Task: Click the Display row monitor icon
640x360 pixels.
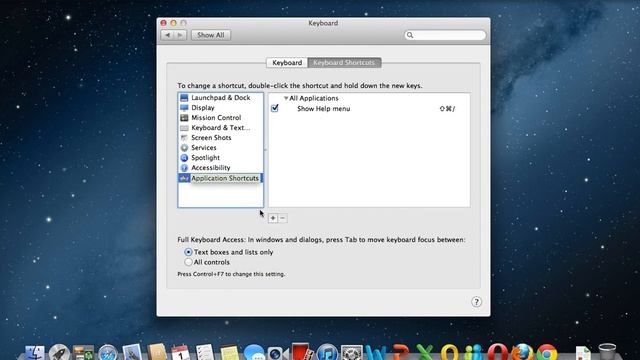Action: coord(184,108)
